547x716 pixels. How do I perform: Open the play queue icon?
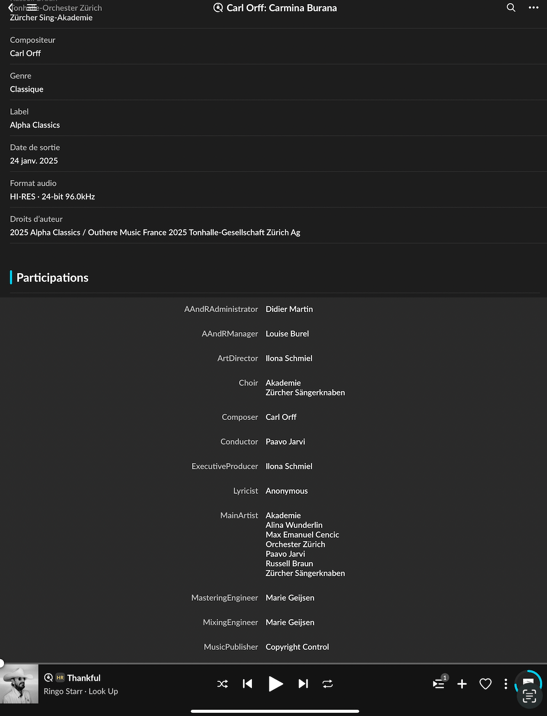click(439, 683)
